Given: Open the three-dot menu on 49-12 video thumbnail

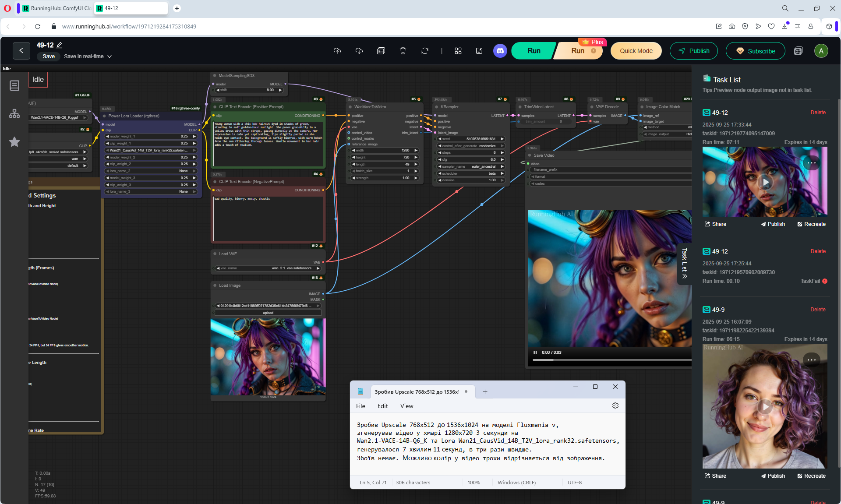Looking at the screenshot, I should pyautogui.click(x=812, y=163).
